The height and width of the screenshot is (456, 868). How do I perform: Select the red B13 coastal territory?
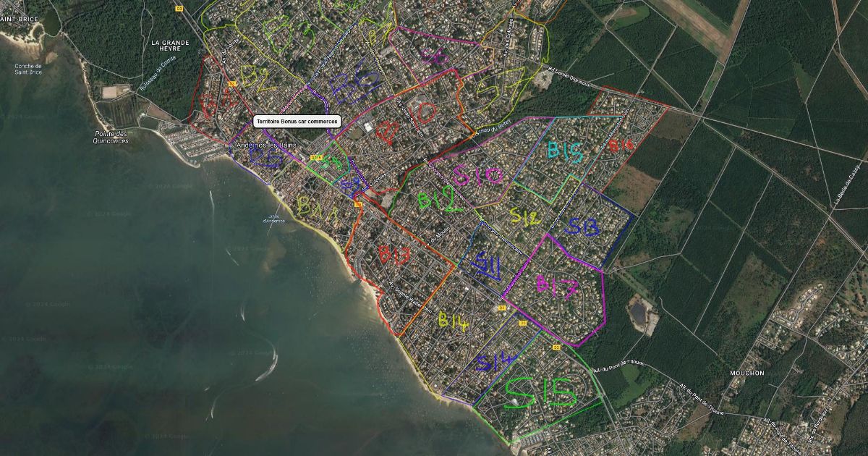[394, 255]
